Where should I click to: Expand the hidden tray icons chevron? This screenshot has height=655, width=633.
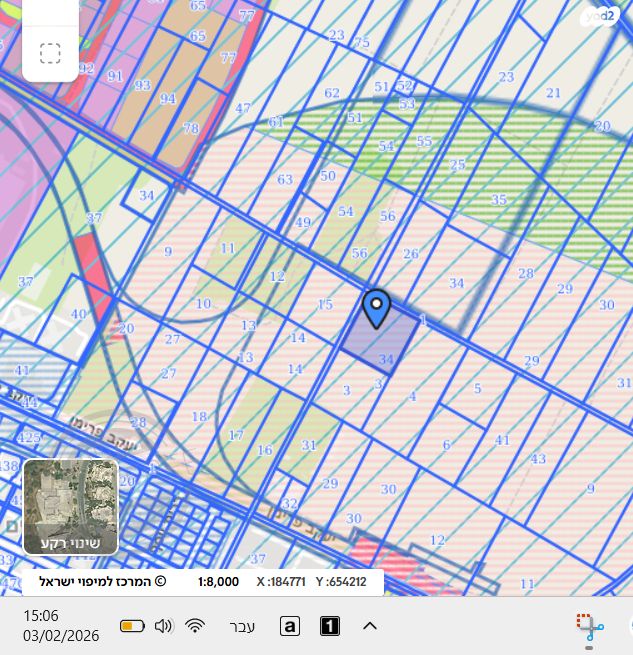pos(369,626)
